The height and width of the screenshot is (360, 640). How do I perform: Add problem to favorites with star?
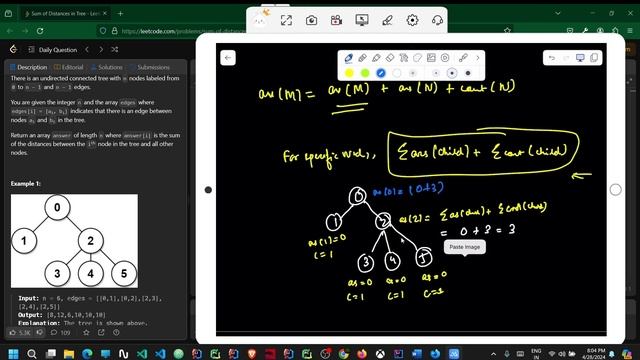(86, 332)
